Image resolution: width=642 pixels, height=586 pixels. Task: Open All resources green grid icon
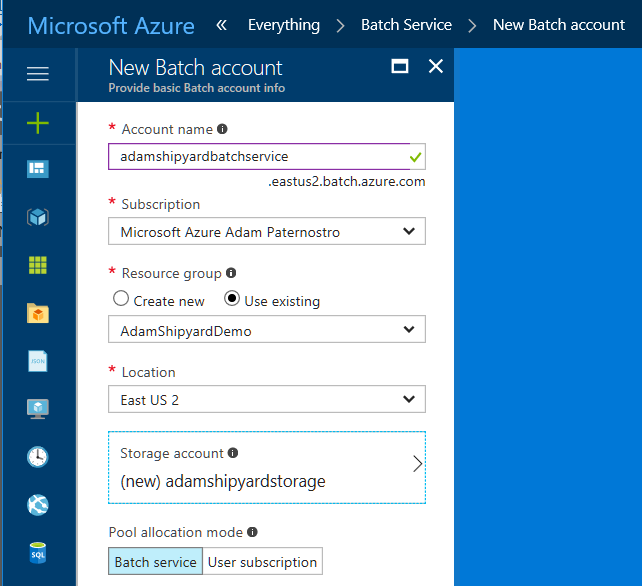click(38, 265)
